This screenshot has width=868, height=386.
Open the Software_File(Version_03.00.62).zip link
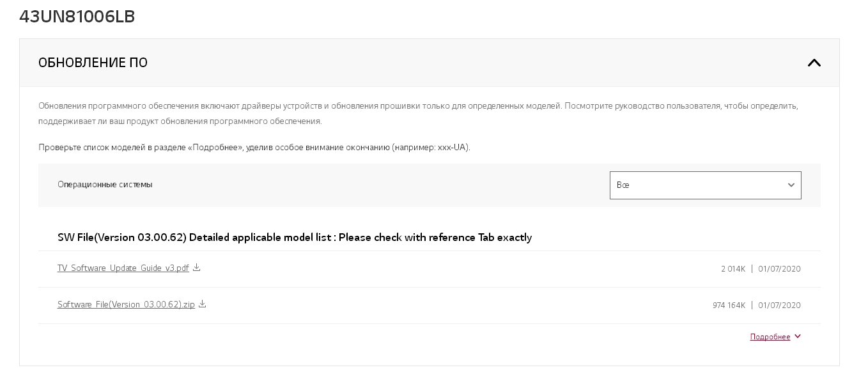pyautogui.click(x=126, y=305)
